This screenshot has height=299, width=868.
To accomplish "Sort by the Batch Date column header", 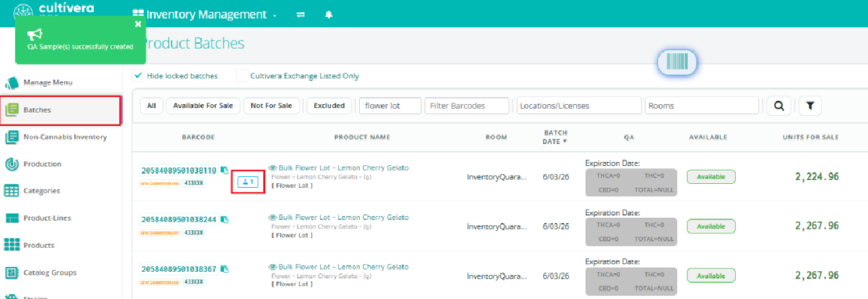I will [x=556, y=137].
